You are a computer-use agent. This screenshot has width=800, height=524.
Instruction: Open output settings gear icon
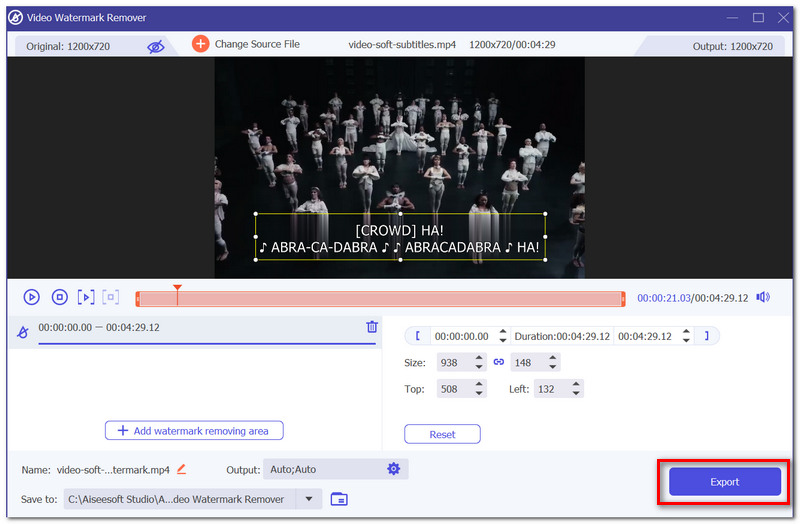pos(393,468)
